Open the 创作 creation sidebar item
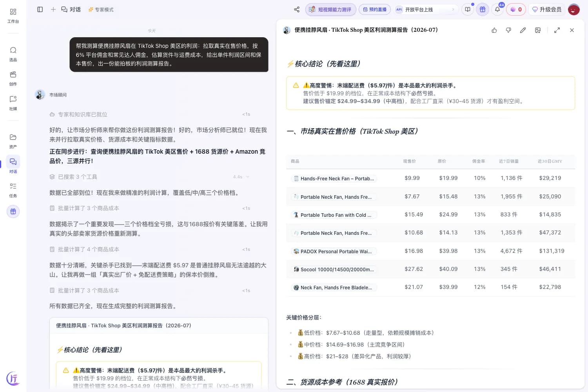 click(13, 78)
